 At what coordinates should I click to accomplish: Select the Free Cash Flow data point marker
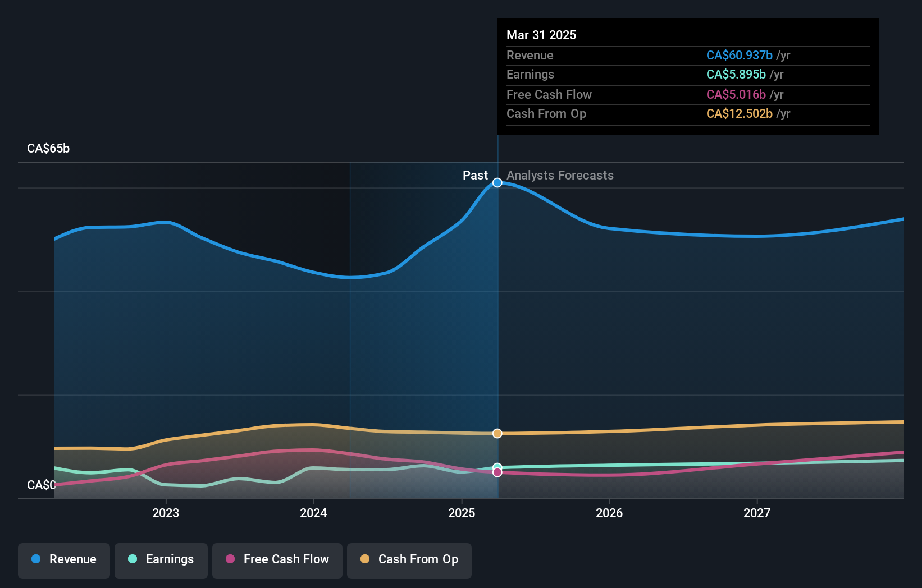click(497, 472)
